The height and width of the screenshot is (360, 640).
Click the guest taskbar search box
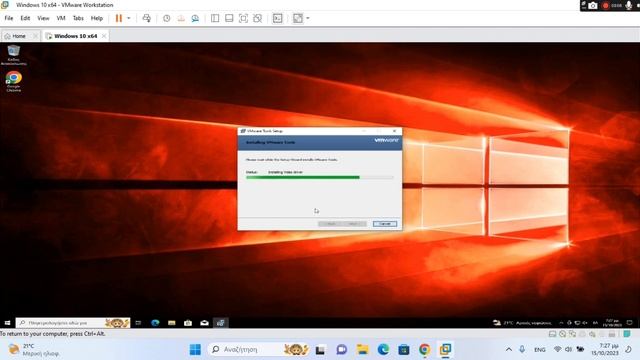point(73,323)
